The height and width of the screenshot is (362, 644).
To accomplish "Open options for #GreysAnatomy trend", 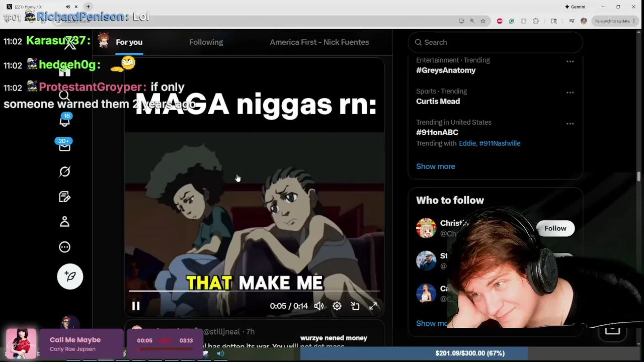I will [x=570, y=61].
